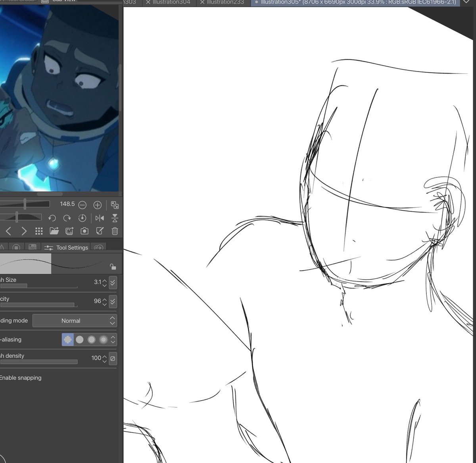This screenshot has height=463, width=476.
Task: Flip Sub View image horizontally
Action: pyautogui.click(x=100, y=218)
